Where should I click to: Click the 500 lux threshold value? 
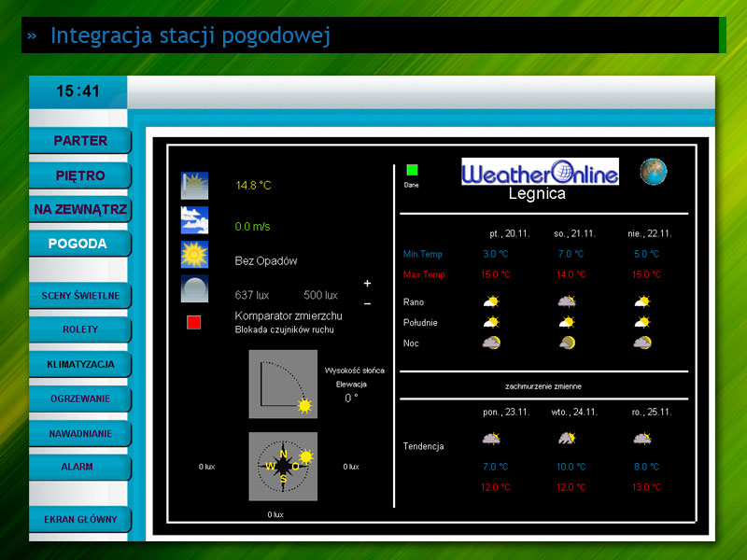pos(320,295)
